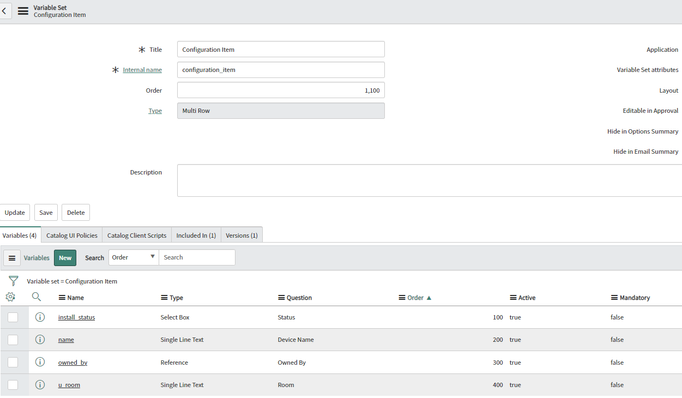Open Name column options menu icon

pos(62,298)
